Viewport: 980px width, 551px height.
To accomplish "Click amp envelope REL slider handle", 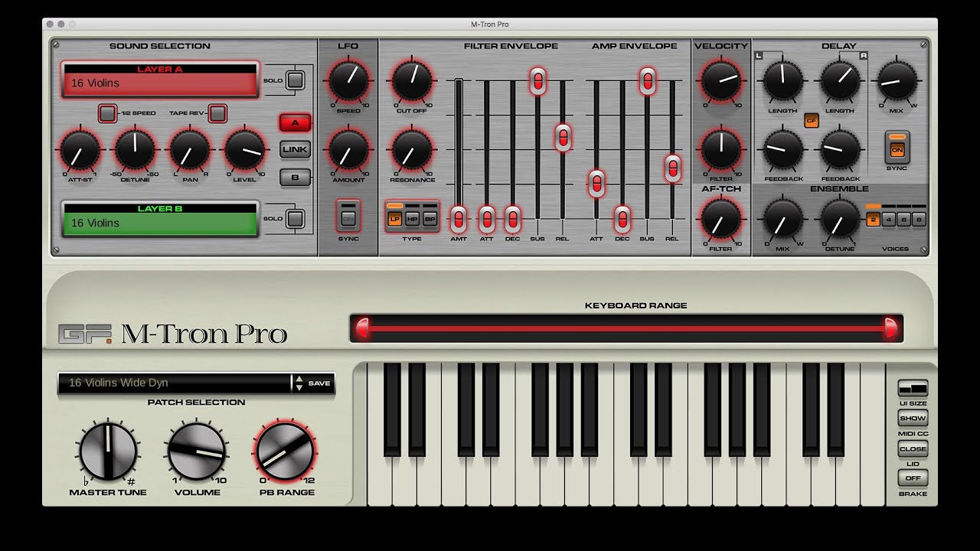I will [673, 168].
